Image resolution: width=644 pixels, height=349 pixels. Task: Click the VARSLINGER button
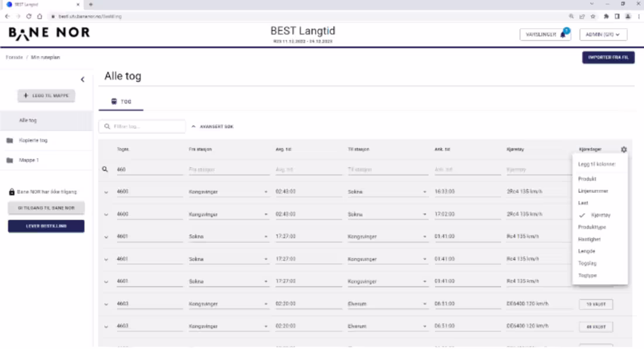(x=545, y=35)
